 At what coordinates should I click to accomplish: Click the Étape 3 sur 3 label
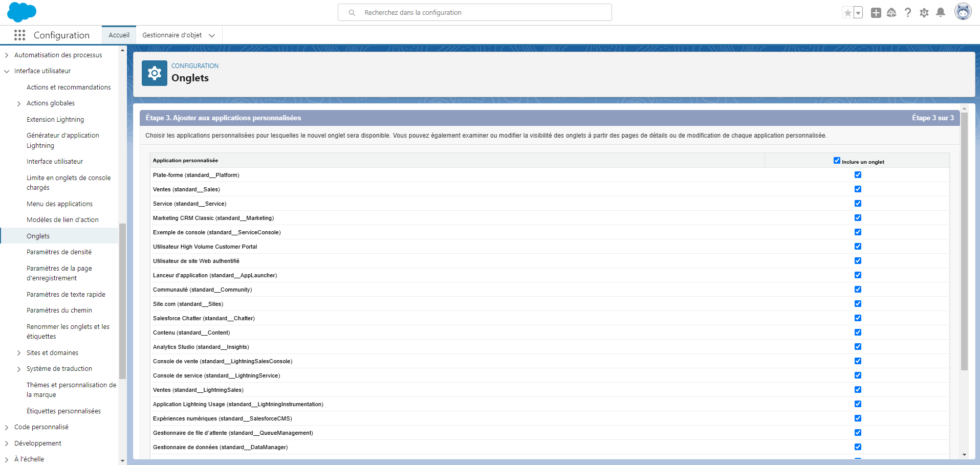933,118
